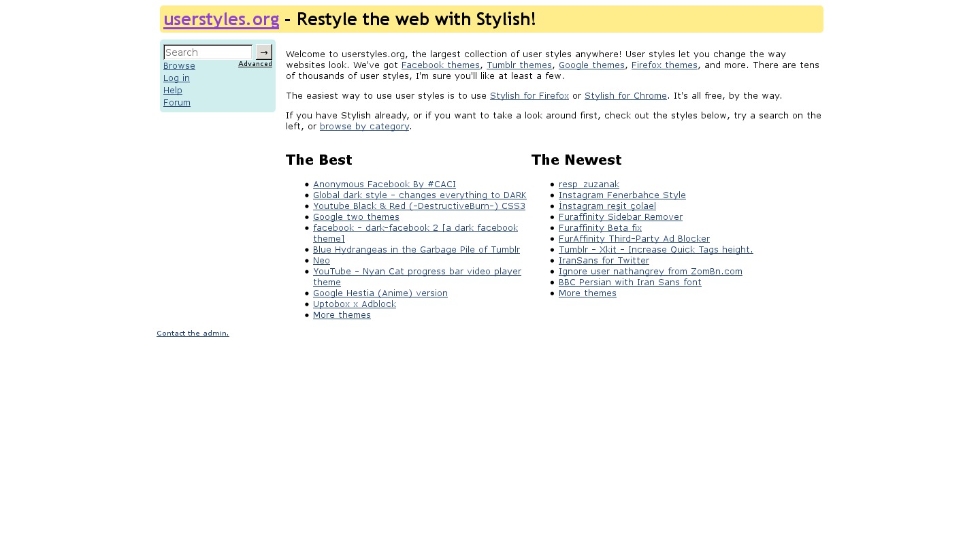The height and width of the screenshot is (533, 980).
Task: Open the Help sidebar link
Action: pos(173,91)
